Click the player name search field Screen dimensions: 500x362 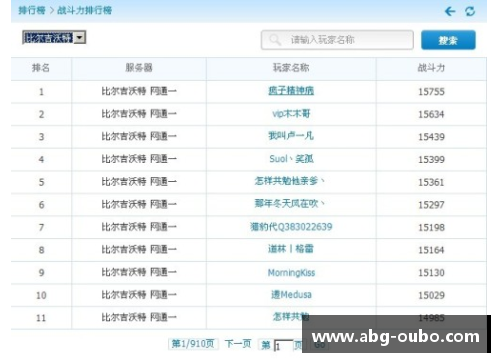[337, 40]
